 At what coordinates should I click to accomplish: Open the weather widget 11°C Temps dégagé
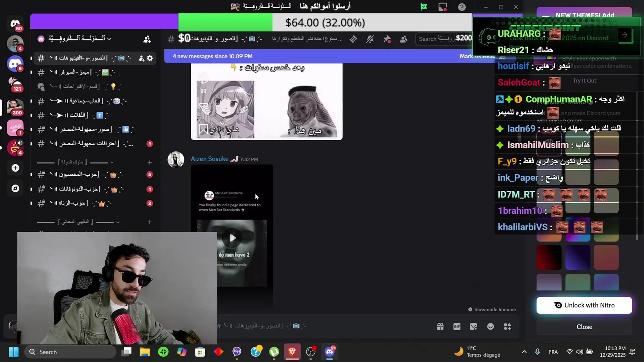click(x=477, y=352)
